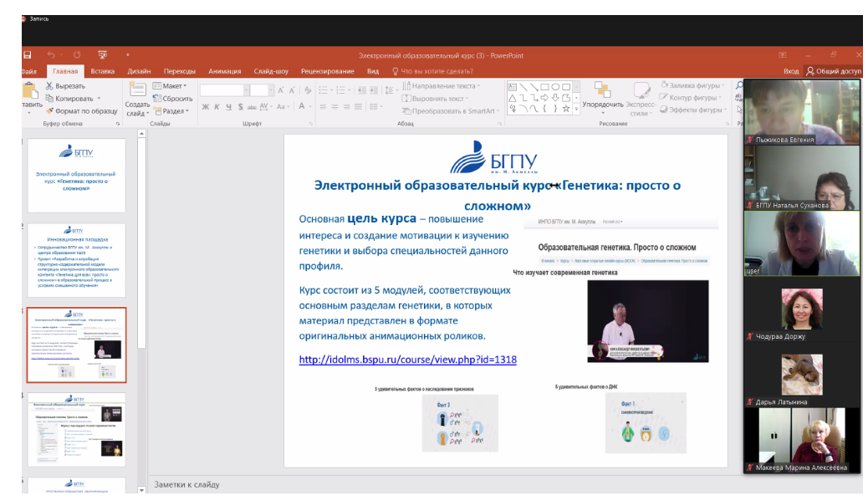
Task: Click the font color (A) swatch button
Action: 303,107
